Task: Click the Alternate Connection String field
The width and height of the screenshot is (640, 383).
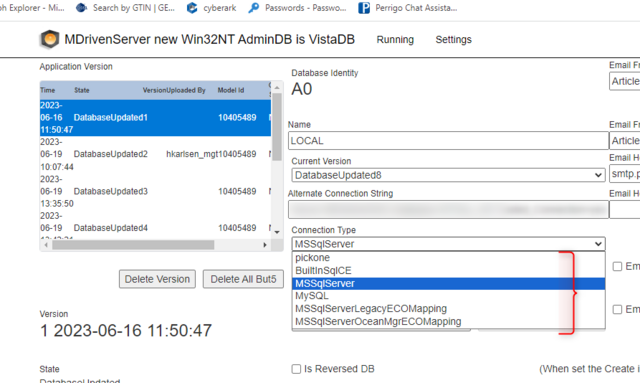Action: pos(448,210)
